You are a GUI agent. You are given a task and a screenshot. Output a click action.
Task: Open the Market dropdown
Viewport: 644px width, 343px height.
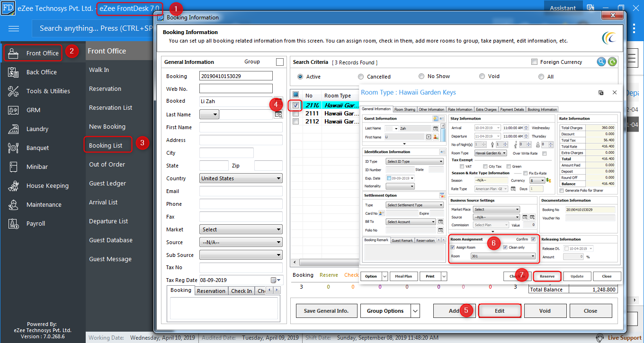241,229
